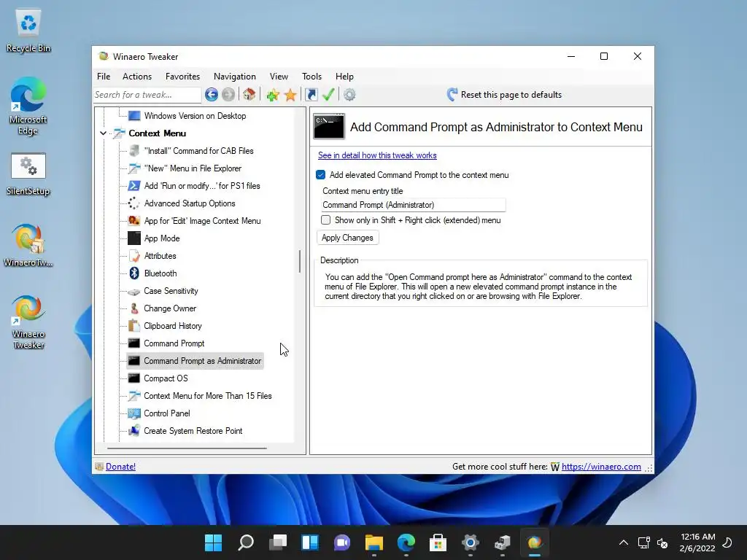Screen dimensions: 747x560
Task: Open the View menu
Action: coord(279,76)
